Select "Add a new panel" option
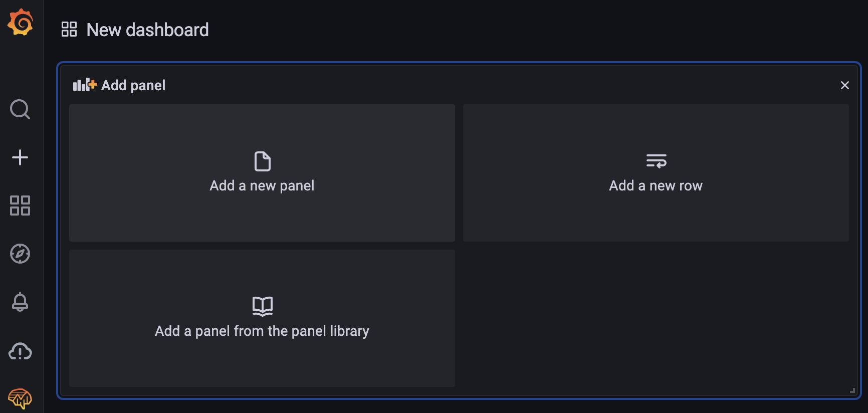The height and width of the screenshot is (413, 868). (262, 186)
